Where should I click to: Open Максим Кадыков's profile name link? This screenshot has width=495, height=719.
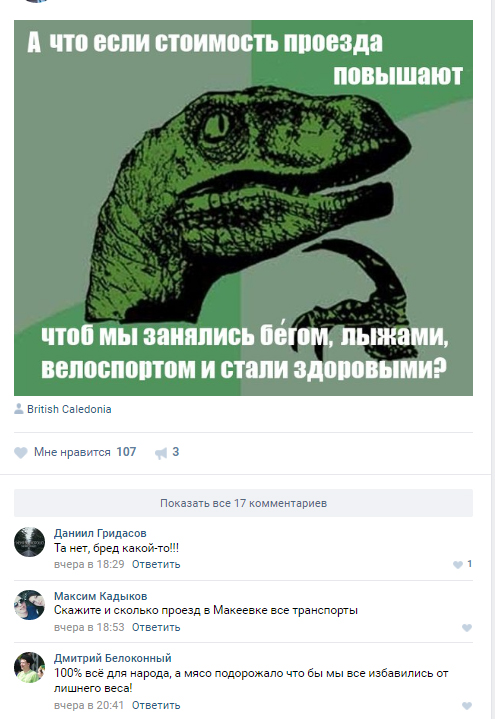(x=100, y=596)
